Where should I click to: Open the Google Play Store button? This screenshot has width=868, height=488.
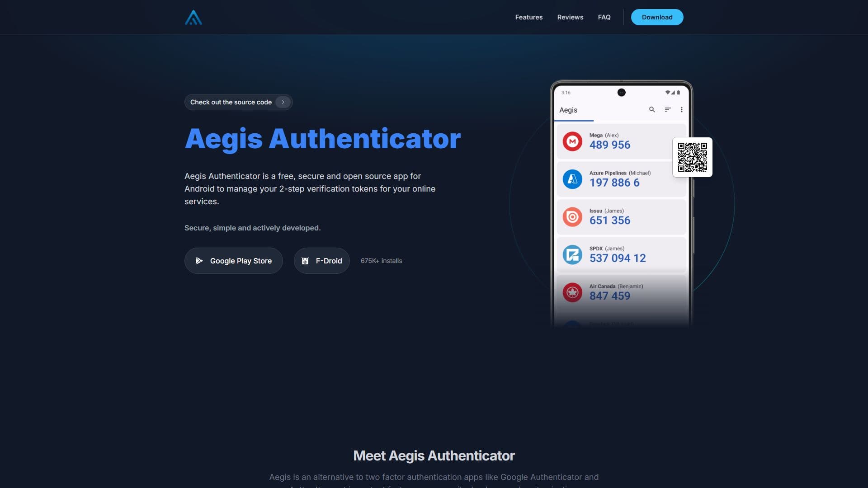tap(233, 261)
